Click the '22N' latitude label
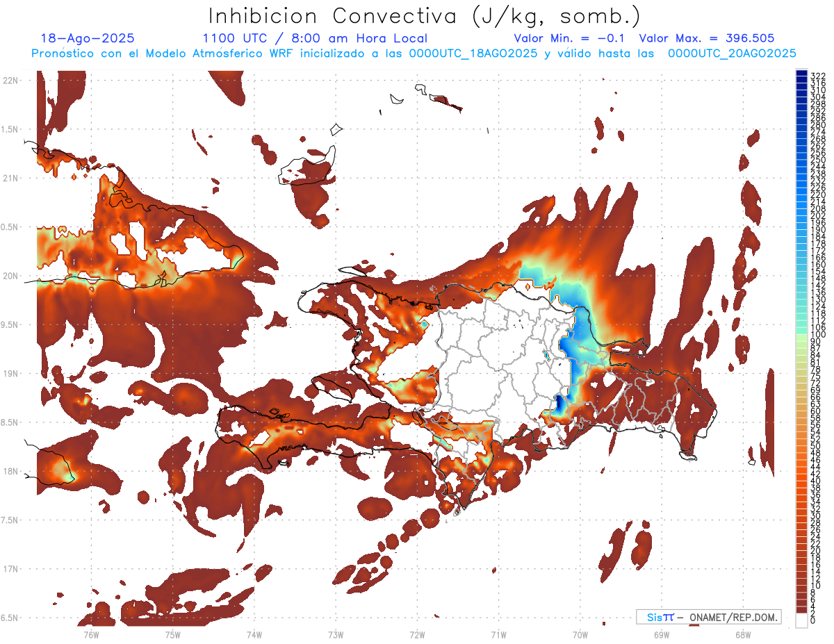This screenshot has height=644, width=834. tap(10, 81)
